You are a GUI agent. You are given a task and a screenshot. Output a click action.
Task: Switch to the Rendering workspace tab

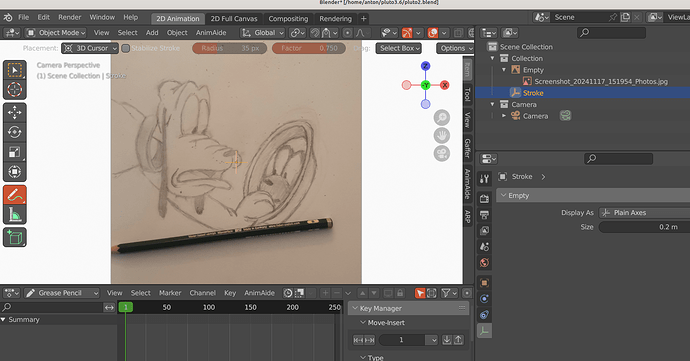pyautogui.click(x=335, y=18)
